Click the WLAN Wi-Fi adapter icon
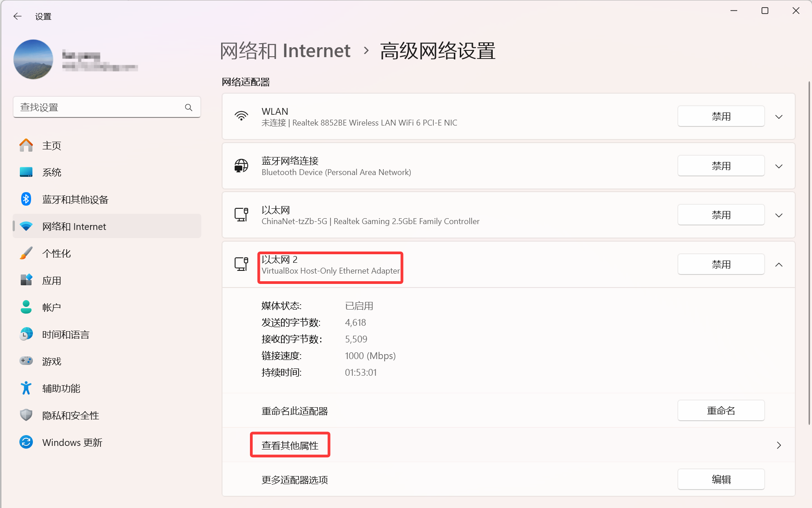The image size is (812, 508). (241, 116)
